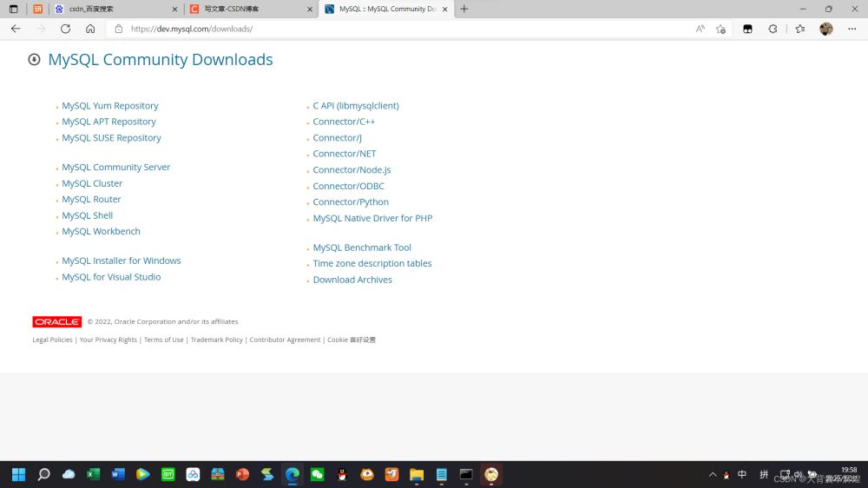868x488 pixels.
Task: Click the user profile avatar
Action: click(826, 29)
